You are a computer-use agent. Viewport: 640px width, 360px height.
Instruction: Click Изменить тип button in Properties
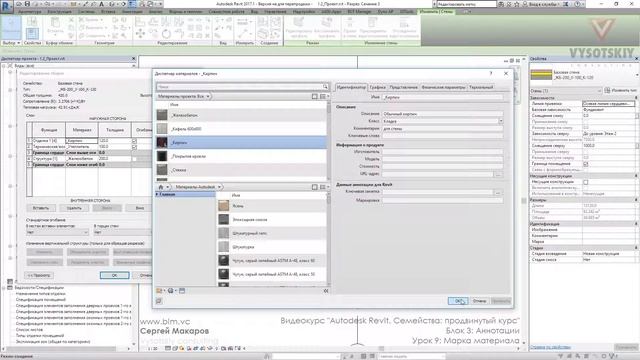pos(620,91)
